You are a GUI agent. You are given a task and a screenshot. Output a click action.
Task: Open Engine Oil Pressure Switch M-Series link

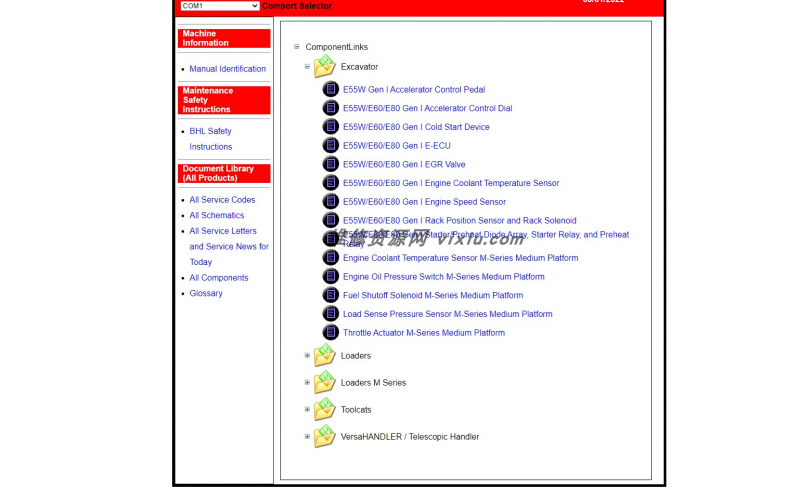tap(444, 277)
